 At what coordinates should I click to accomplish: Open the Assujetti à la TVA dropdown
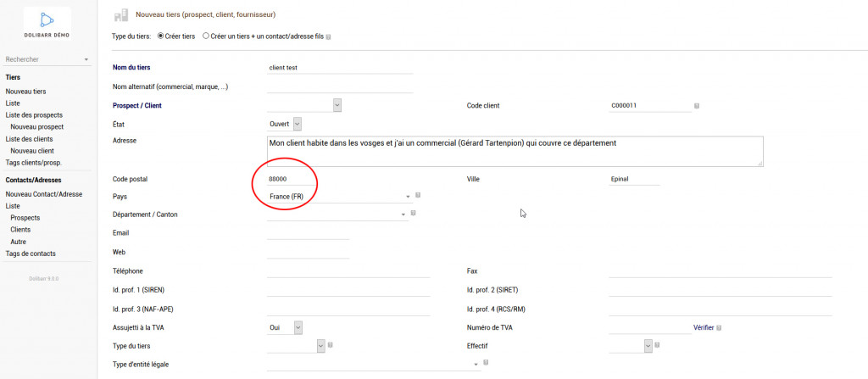click(x=298, y=326)
